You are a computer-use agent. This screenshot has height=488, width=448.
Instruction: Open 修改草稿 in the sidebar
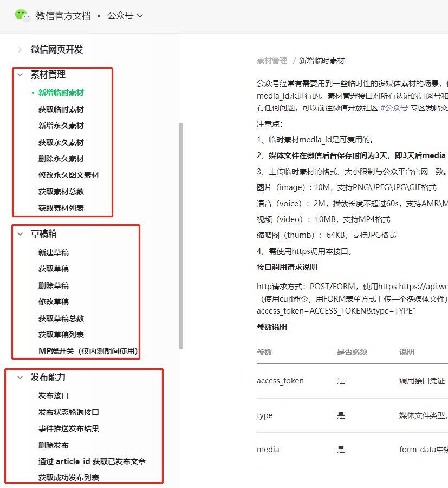click(x=54, y=302)
